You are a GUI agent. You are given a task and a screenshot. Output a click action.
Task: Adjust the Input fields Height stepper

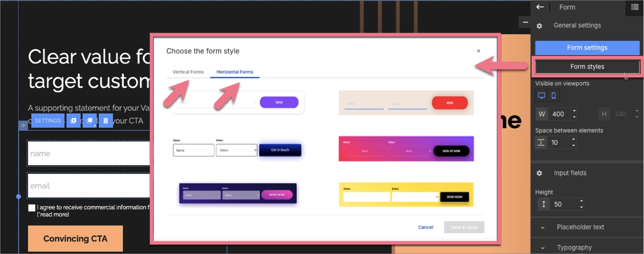581,204
